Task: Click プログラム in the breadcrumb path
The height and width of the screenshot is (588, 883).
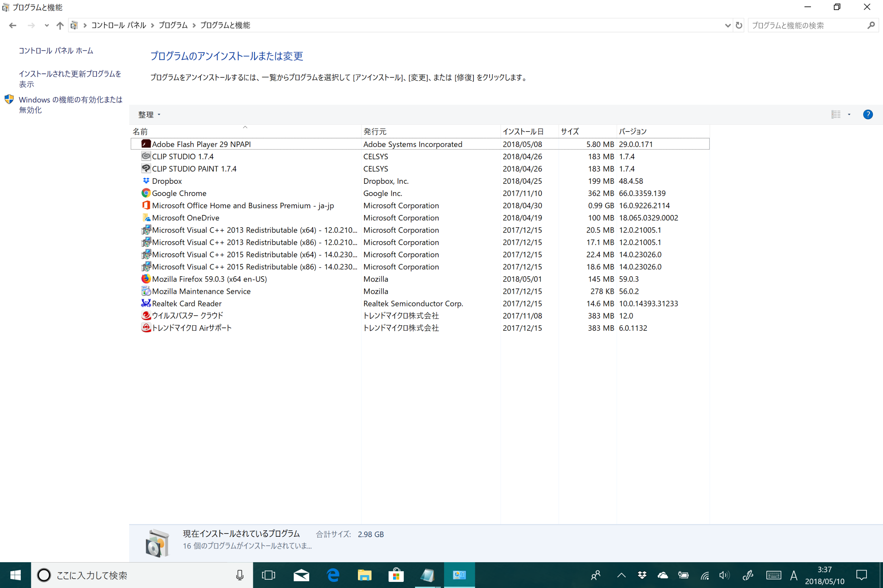Action: click(x=173, y=25)
